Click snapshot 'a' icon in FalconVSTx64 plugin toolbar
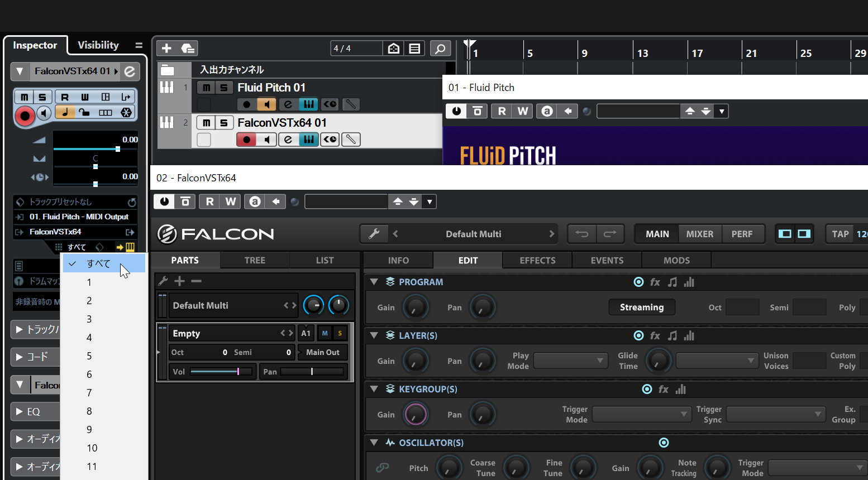Screen dimensions: 868x480 [255, 201]
